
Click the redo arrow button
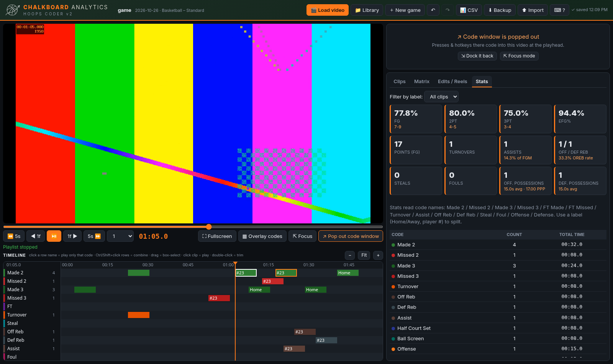tap(447, 10)
